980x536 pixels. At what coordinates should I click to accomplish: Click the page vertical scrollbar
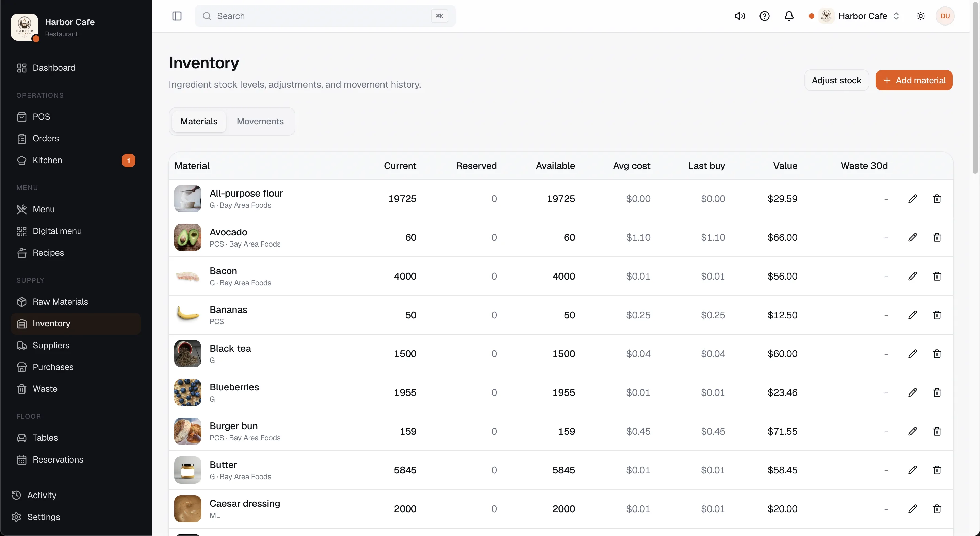(x=976, y=87)
